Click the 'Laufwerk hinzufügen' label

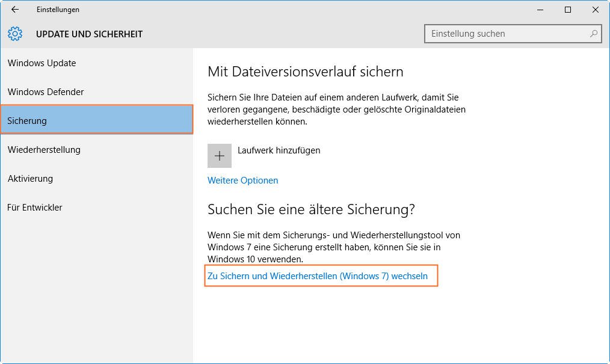click(x=279, y=150)
